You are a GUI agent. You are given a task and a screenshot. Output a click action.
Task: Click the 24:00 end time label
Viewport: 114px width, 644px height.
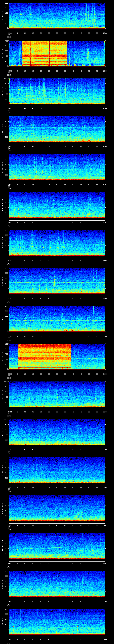[105, 374]
